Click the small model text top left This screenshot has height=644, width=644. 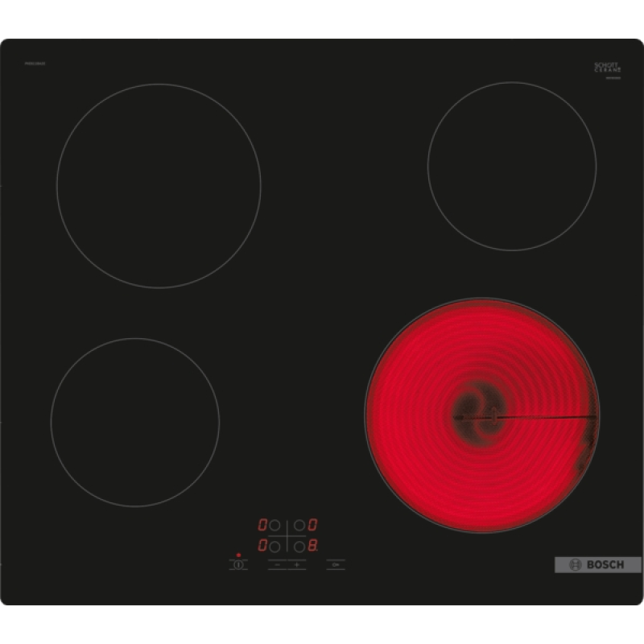(x=35, y=63)
